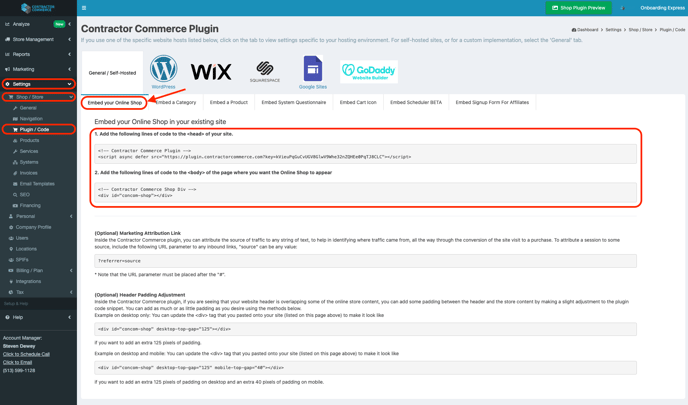The height and width of the screenshot is (405, 688).
Task: Open Embed System Questionnaire tab
Action: pyautogui.click(x=294, y=102)
